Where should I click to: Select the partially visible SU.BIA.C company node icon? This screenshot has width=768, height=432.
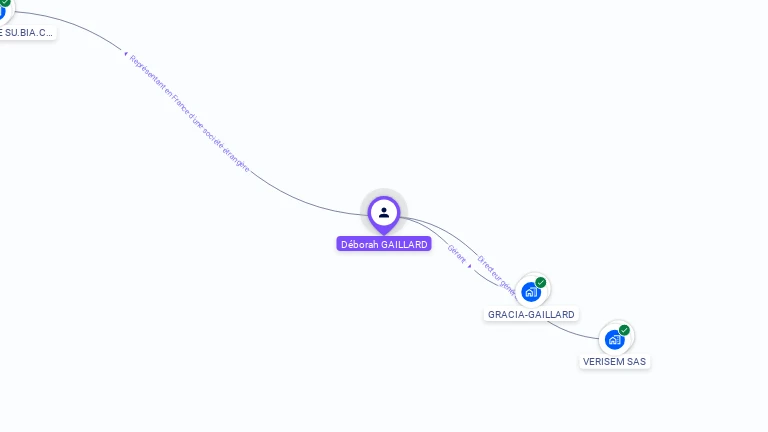point(2,11)
